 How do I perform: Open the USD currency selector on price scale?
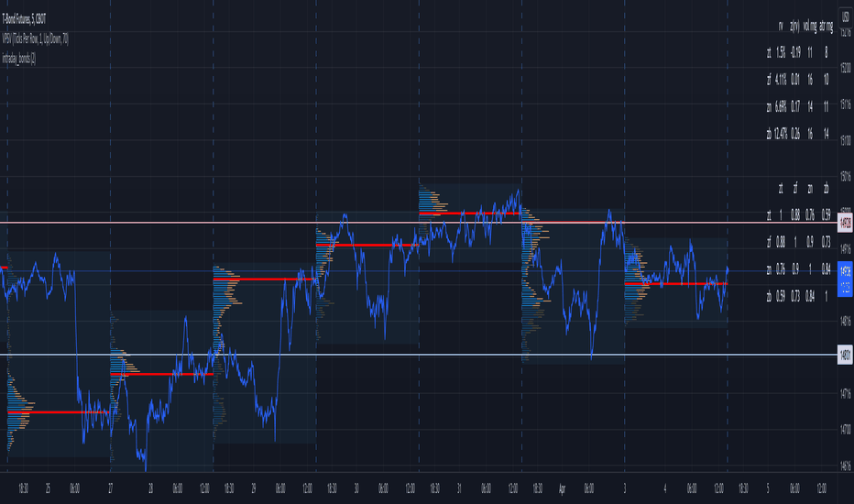tap(845, 18)
